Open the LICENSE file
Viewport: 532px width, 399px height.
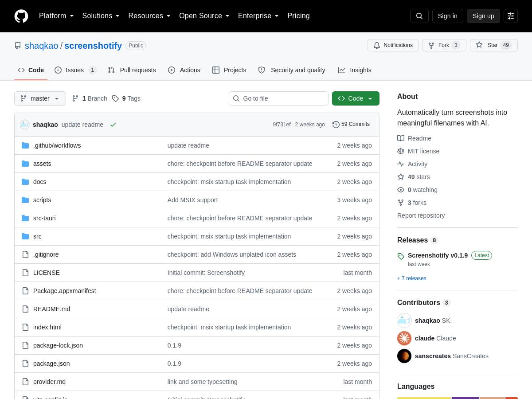point(47,273)
